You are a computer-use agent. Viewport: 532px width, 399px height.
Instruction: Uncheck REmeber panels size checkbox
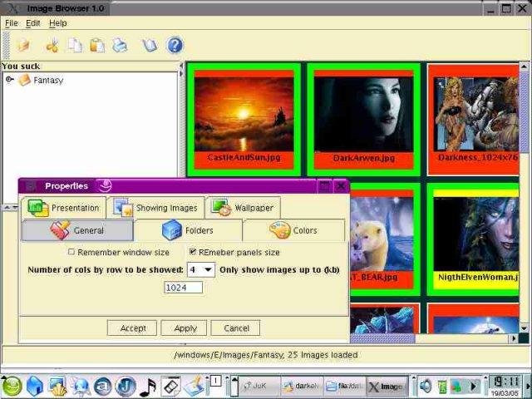tap(193, 252)
